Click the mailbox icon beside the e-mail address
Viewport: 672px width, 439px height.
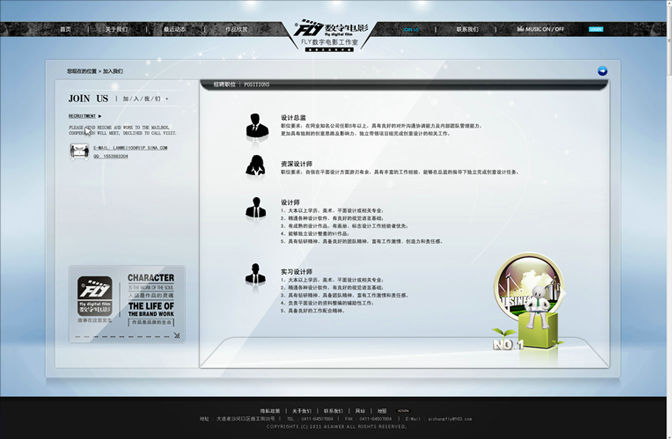(79, 151)
